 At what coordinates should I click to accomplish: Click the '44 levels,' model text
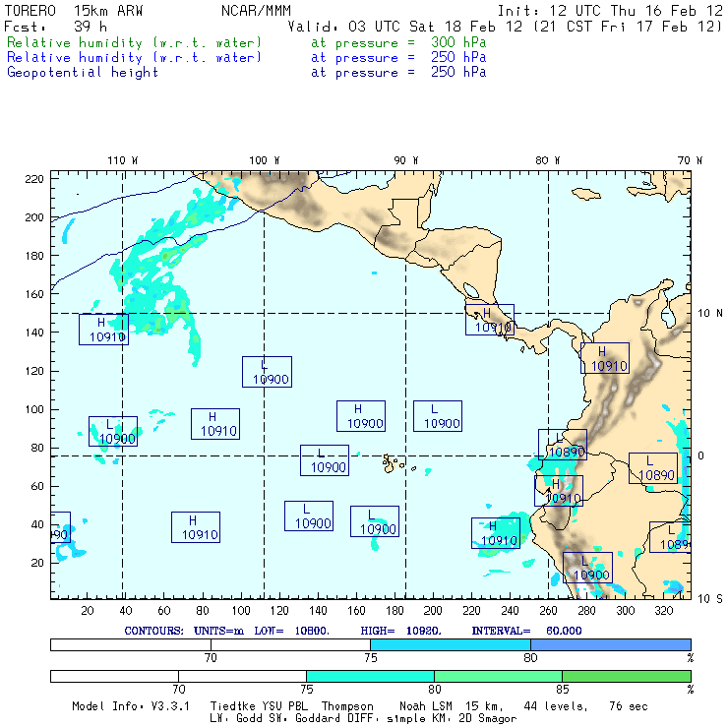pyautogui.click(x=556, y=706)
